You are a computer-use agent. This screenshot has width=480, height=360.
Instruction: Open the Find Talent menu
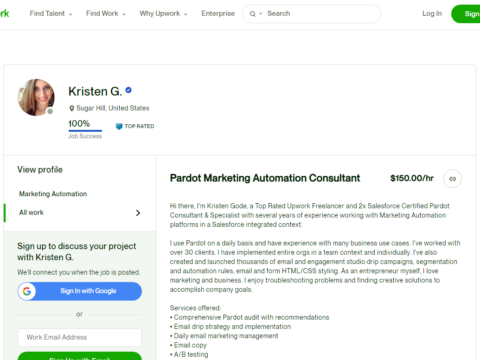pos(51,14)
